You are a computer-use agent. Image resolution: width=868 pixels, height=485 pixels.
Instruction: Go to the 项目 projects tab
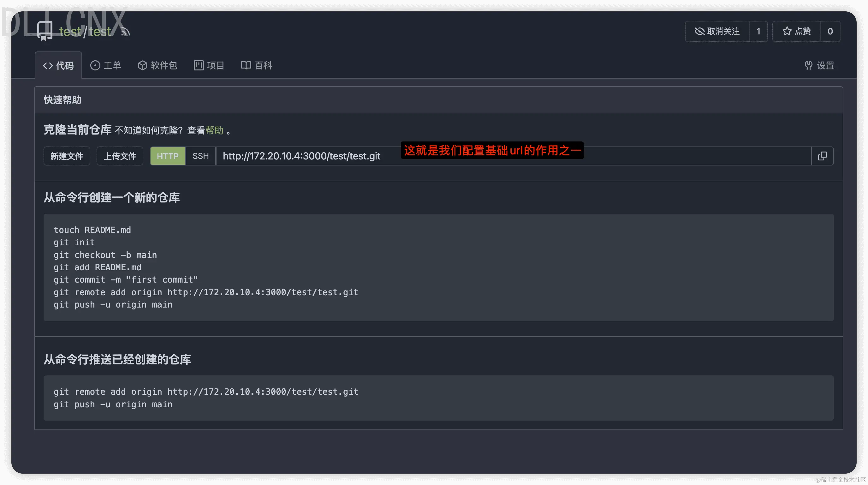(x=209, y=65)
